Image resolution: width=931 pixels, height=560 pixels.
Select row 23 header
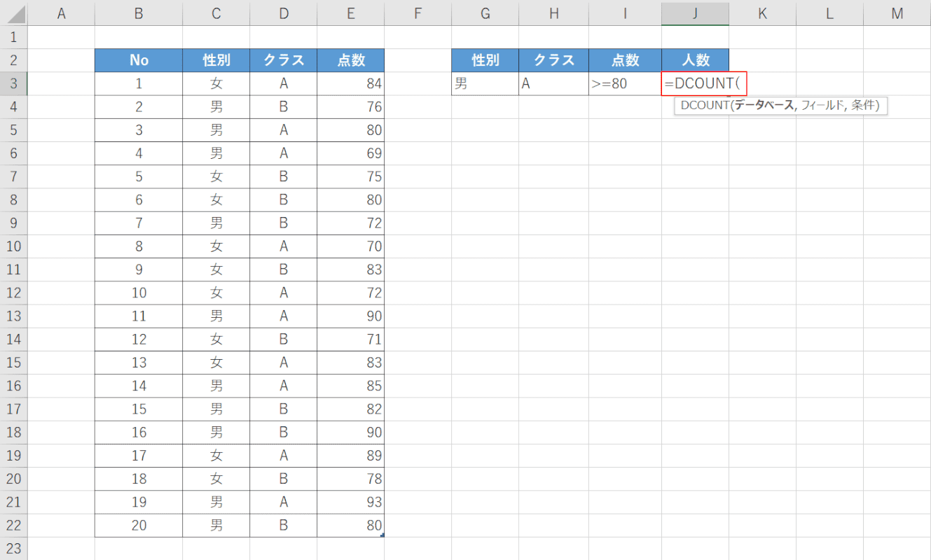[13, 548]
